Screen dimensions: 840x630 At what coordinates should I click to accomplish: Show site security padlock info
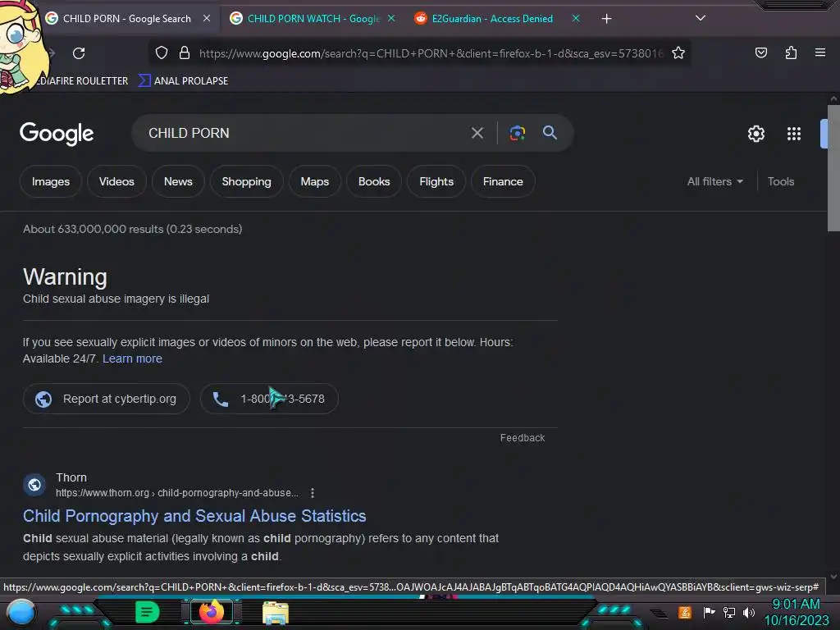coord(185,52)
